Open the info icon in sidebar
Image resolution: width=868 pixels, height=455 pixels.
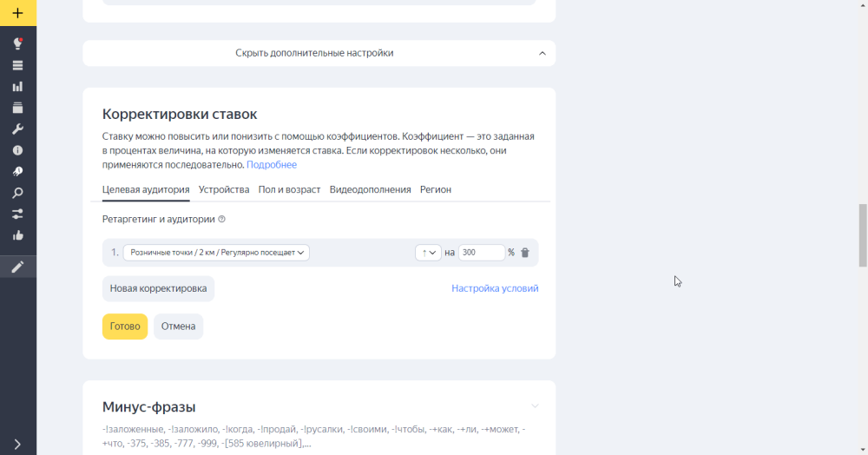(x=17, y=150)
